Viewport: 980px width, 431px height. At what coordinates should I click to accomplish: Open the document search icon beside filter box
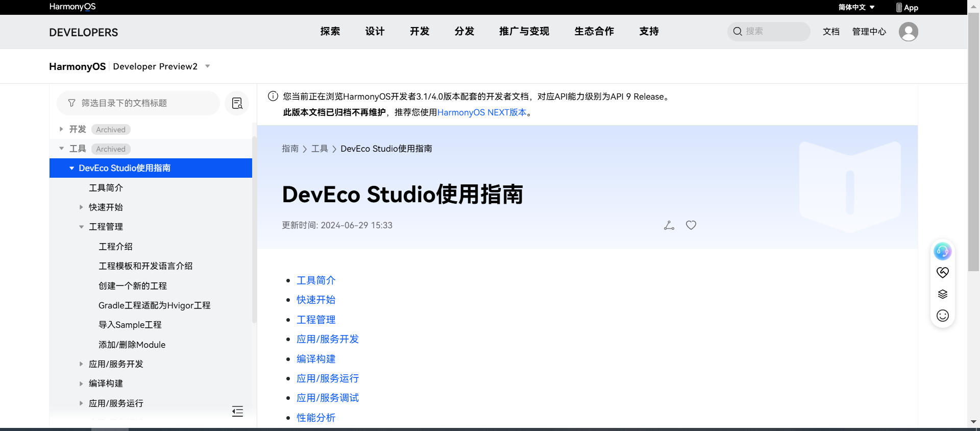click(237, 103)
